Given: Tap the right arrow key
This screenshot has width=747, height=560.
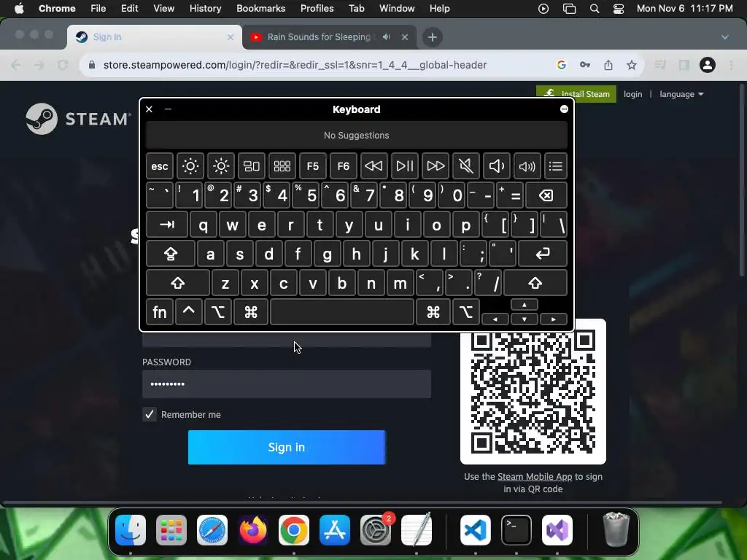Looking at the screenshot, I should (553, 319).
